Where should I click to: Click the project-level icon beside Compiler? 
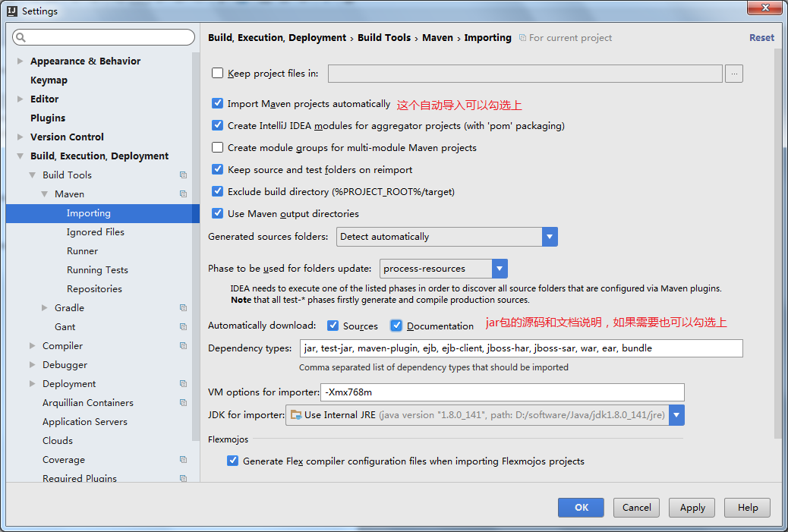[x=183, y=346]
